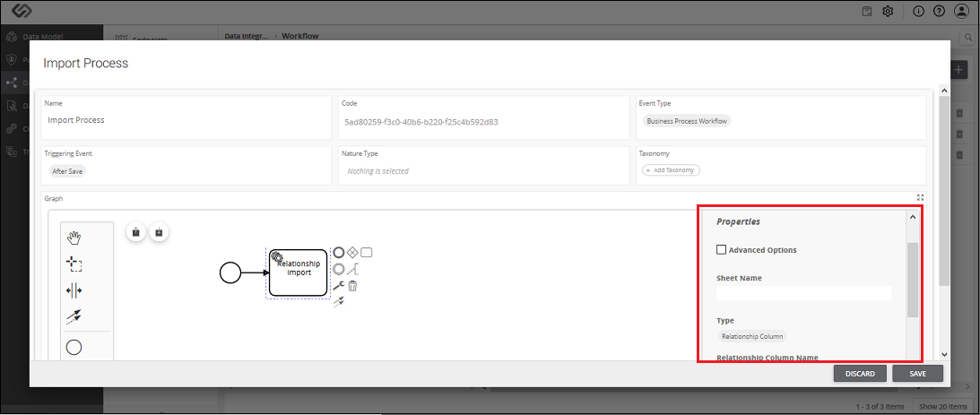Activate global connect tool in palette
The image size is (980, 415).
point(74,317)
